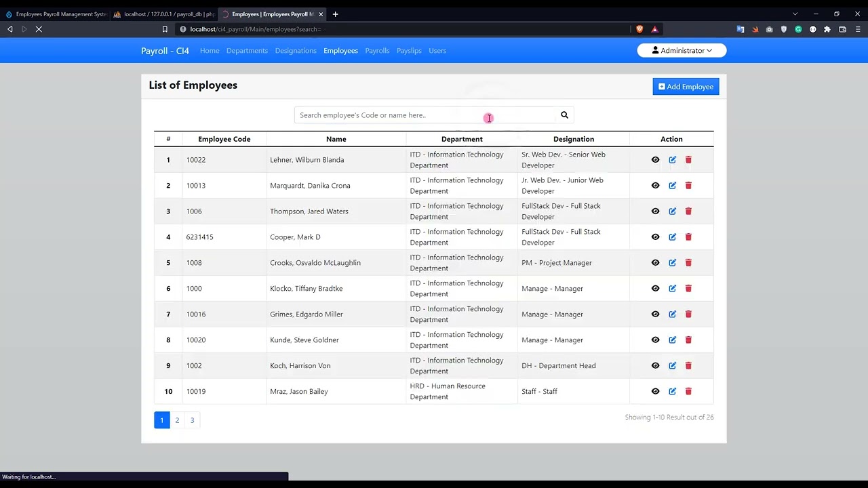Open the Payslips menu item
The width and height of the screenshot is (868, 488).
tap(409, 51)
